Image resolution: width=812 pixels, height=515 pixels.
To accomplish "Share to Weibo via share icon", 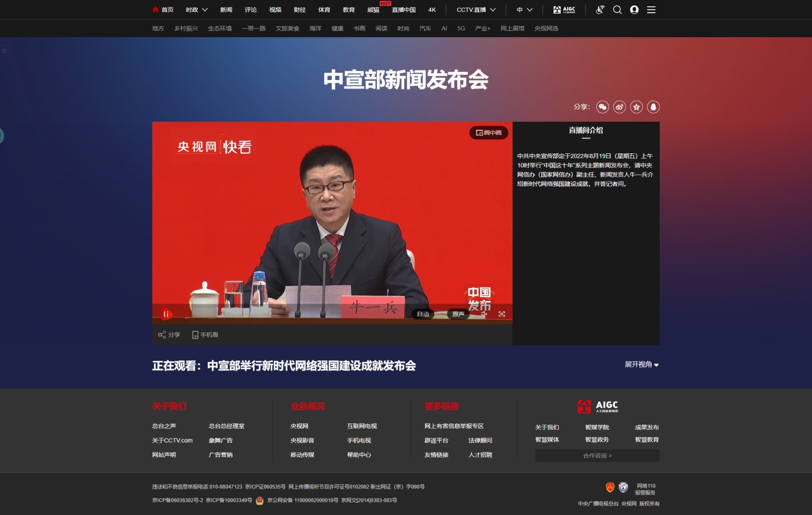I will 619,107.
